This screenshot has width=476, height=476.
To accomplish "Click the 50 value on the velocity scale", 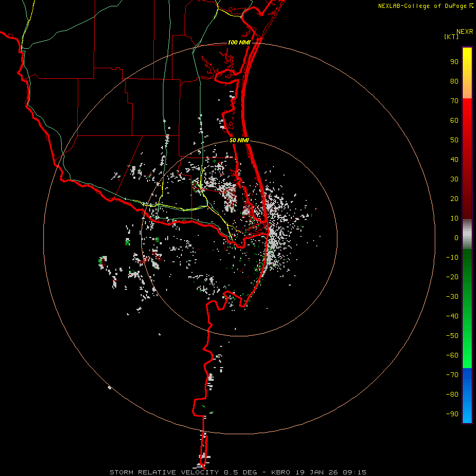I will point(454,140).
